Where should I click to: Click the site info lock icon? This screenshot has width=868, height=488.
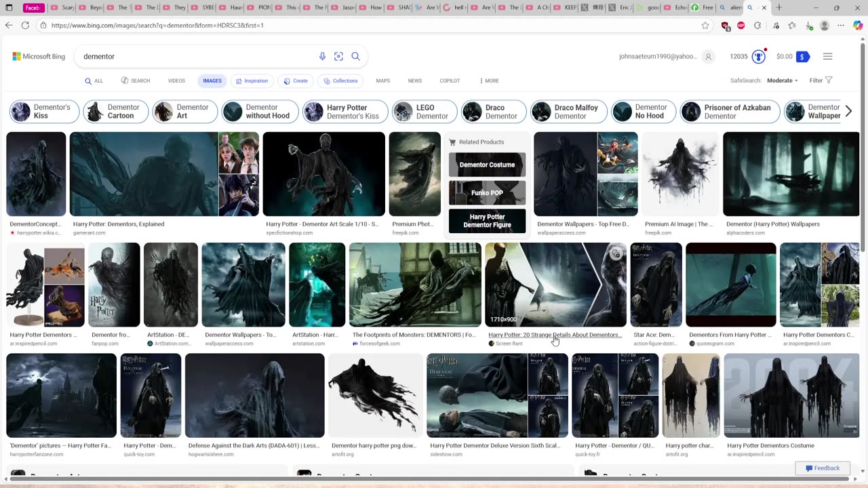click(43, 25)
